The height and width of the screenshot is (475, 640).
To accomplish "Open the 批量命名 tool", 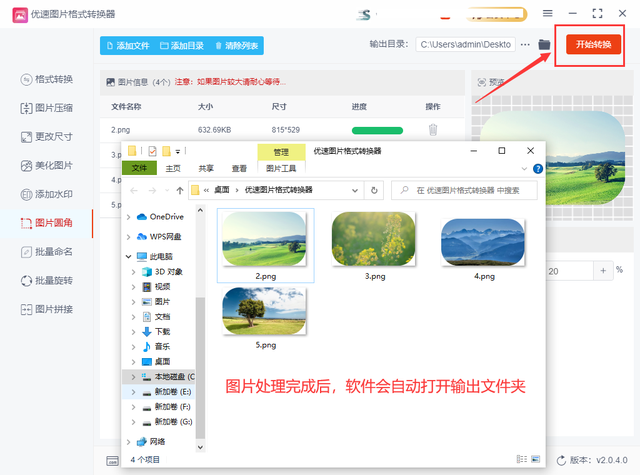I will pyautogui.click(x=47, y=252).
